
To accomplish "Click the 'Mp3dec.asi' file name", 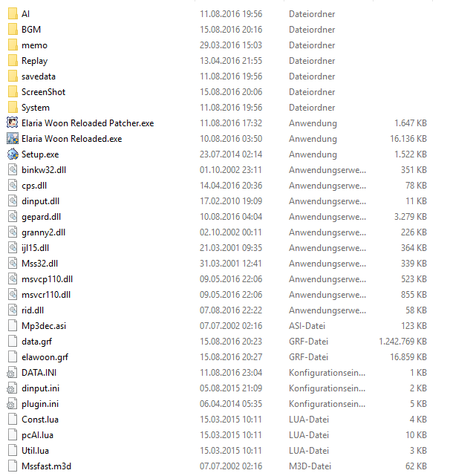I will (44, 326).
